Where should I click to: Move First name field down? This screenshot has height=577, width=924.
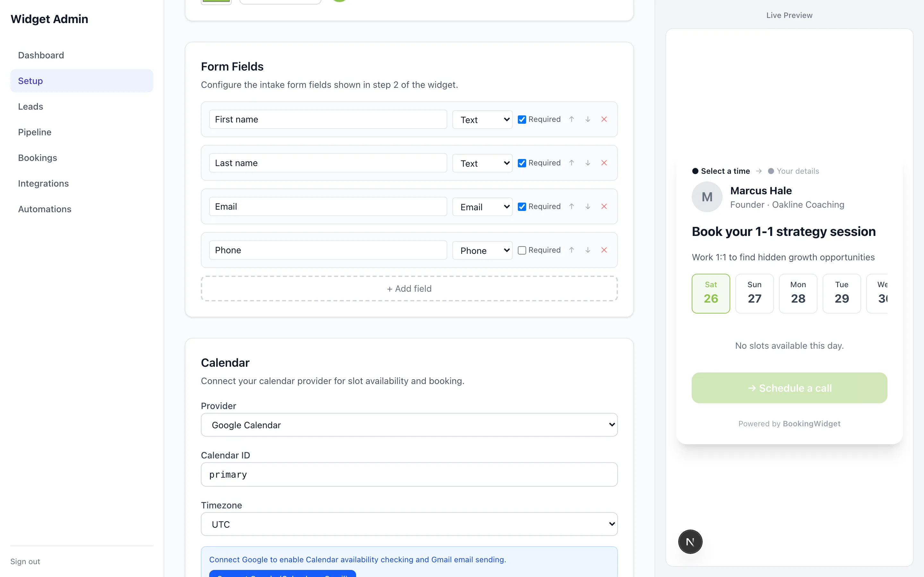(588, 120)
